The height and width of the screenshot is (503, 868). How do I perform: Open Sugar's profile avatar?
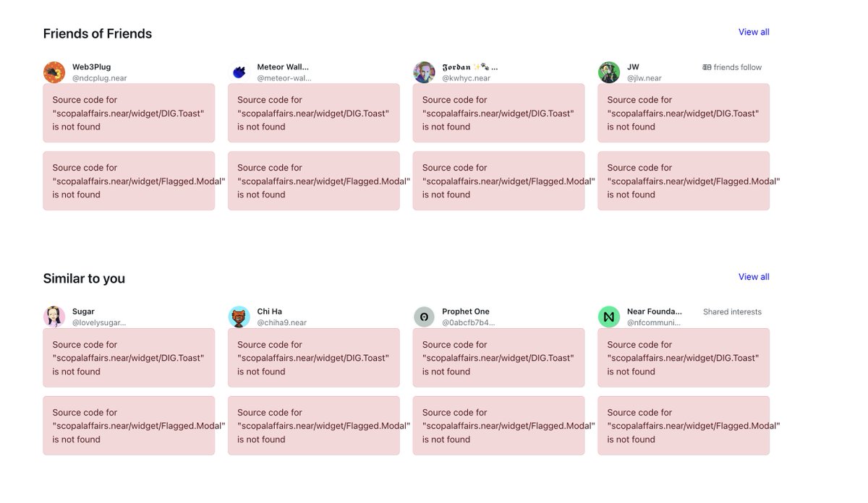click(x=54, y=317)
